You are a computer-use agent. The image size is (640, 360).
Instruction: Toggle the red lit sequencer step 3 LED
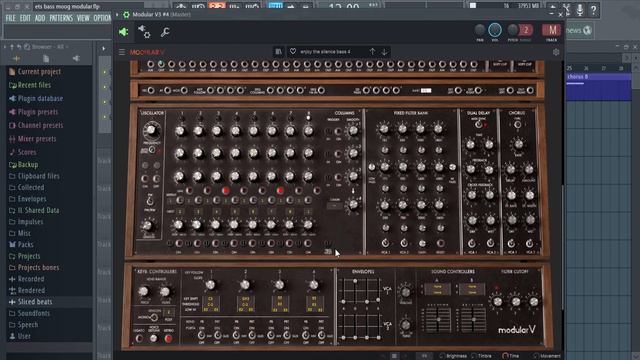coord(225,191)
